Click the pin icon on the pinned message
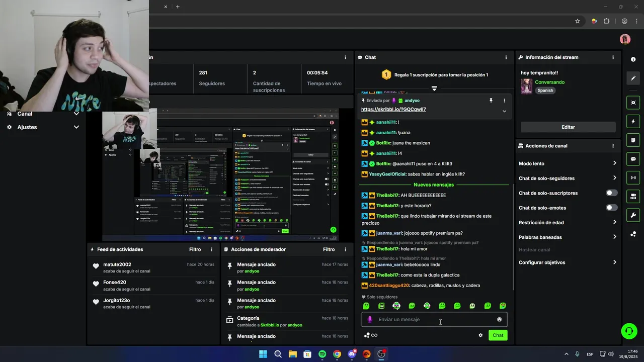This screenshot has height=362, width=644. coord(491,101)
